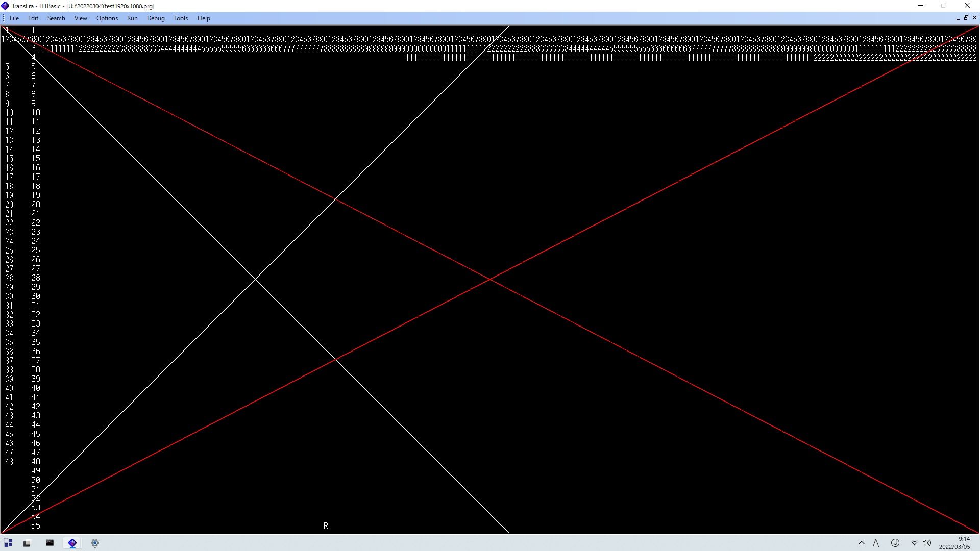The width and height of the screenshot is (980, 551).
Task: Click the HTBasic taskbar icon
Action: 72,543
